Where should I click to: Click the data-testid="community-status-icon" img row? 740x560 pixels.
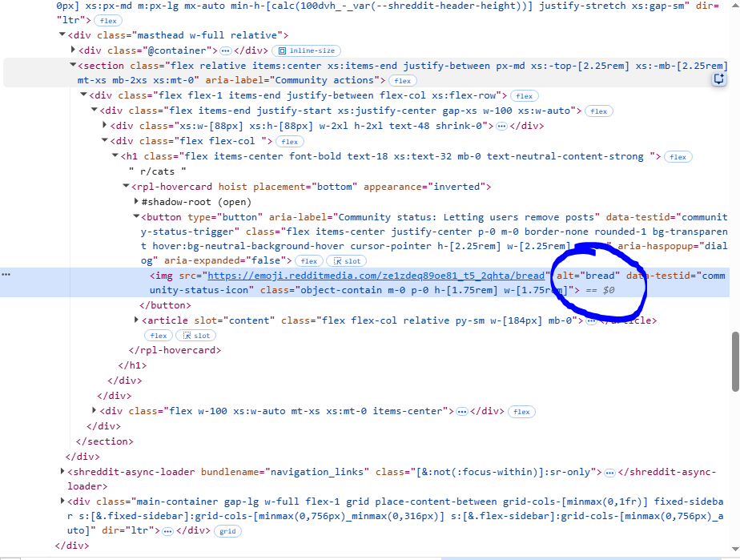point(364,282)
